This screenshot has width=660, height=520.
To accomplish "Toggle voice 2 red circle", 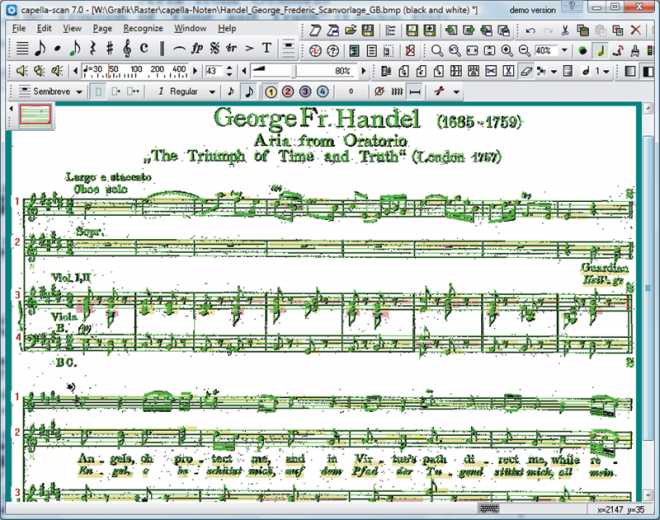I will (x=288, y=91).
